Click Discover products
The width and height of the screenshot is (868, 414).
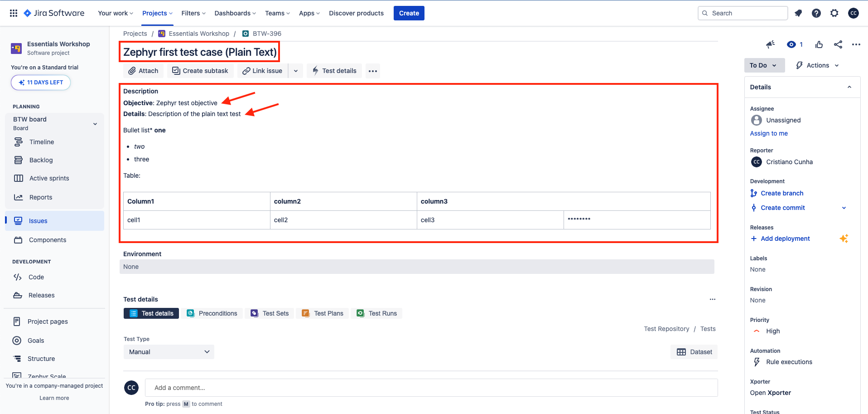tap(356, 13)
